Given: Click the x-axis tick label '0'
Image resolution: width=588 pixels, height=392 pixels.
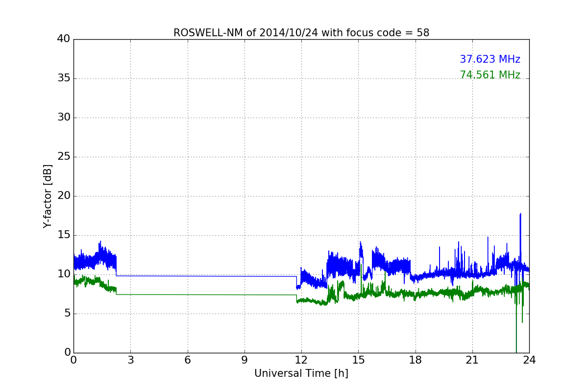Looking at the screenshot, I should [73, 360].
